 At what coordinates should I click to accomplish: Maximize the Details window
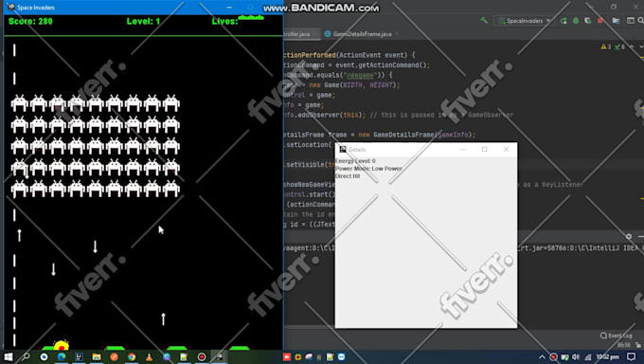(484, 150)
